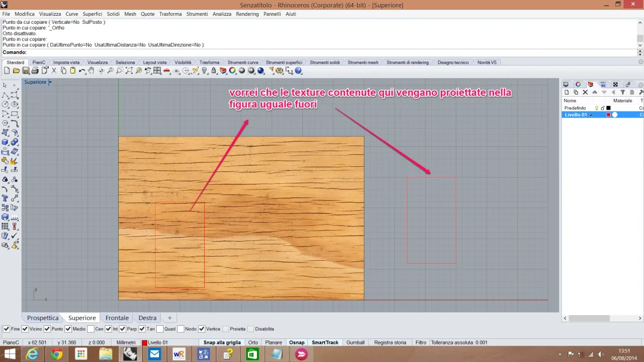
Task: Switch to the Prospettica viewport tab
Action: click(x=42, y=318)
